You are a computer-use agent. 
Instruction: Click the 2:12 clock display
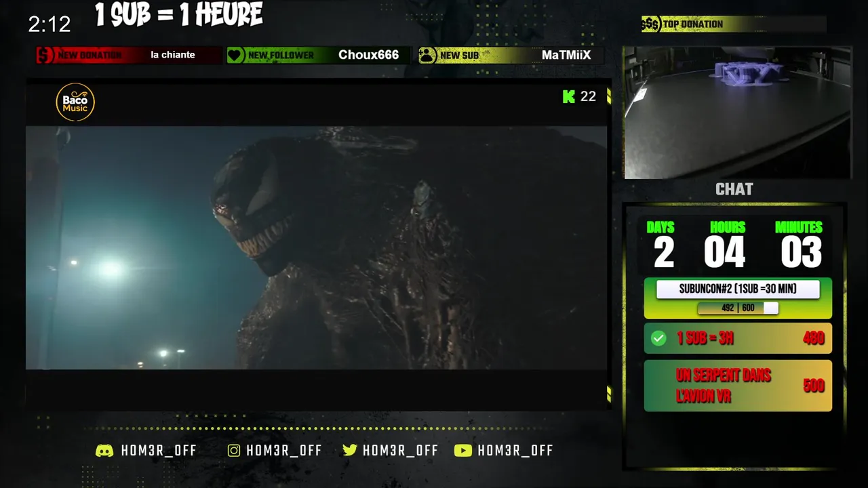(x=50, y=24)
